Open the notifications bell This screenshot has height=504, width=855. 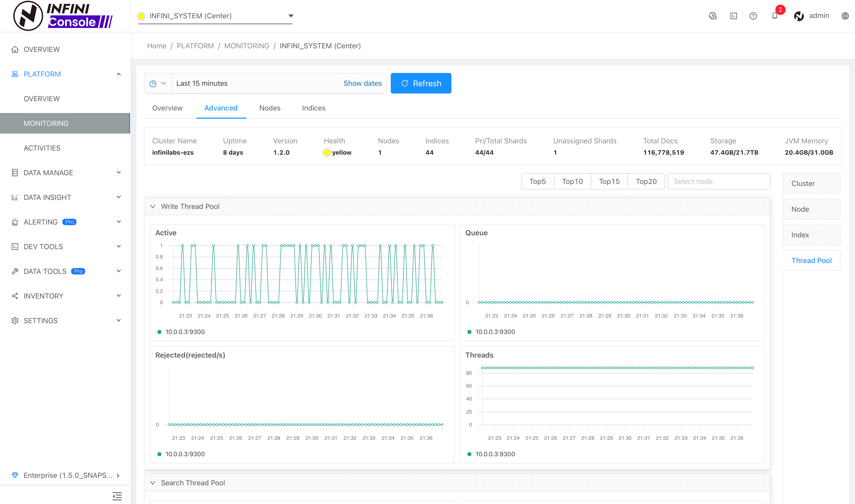(775, 16)
